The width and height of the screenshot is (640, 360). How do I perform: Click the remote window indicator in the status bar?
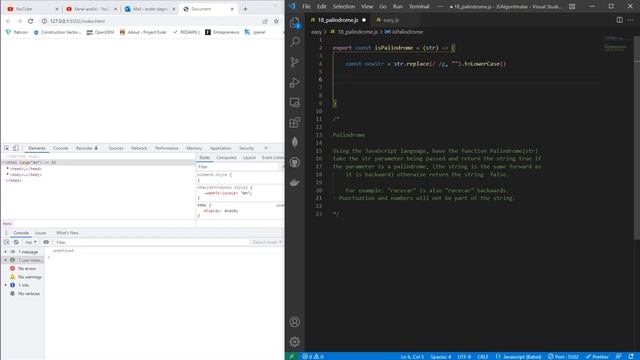pos(291,356)
